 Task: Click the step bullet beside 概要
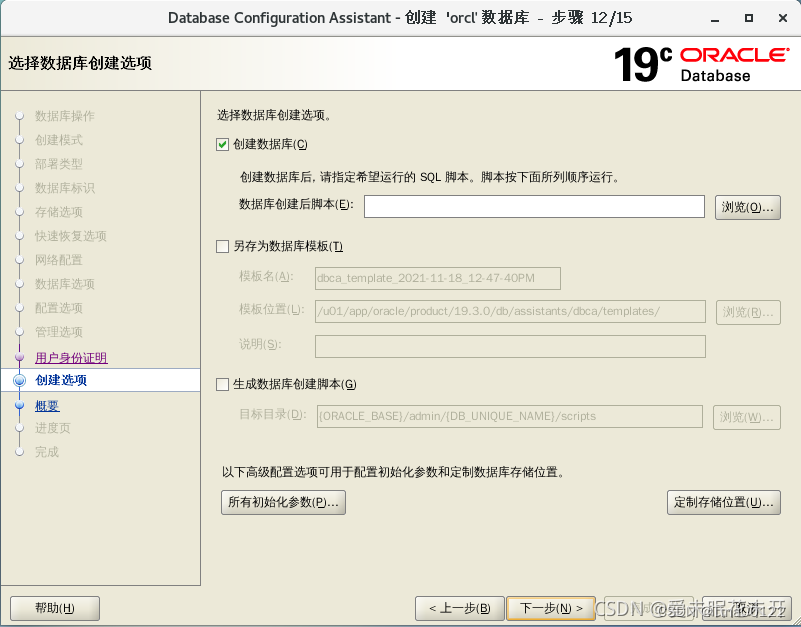pos(19,405)
